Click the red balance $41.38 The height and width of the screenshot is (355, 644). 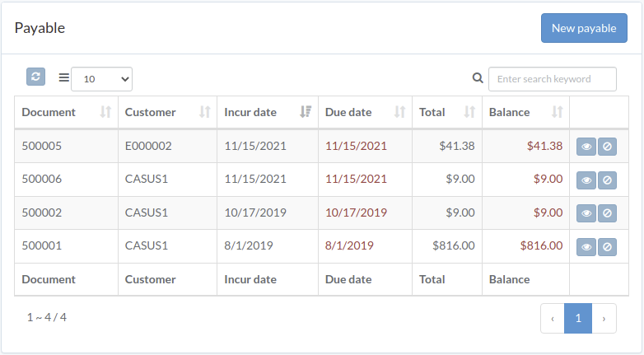[544, 146]
